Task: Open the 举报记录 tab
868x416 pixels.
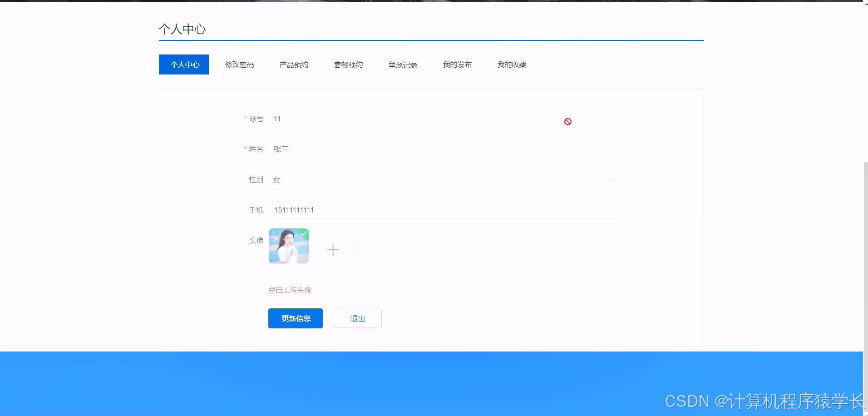Action: [403, 64]
